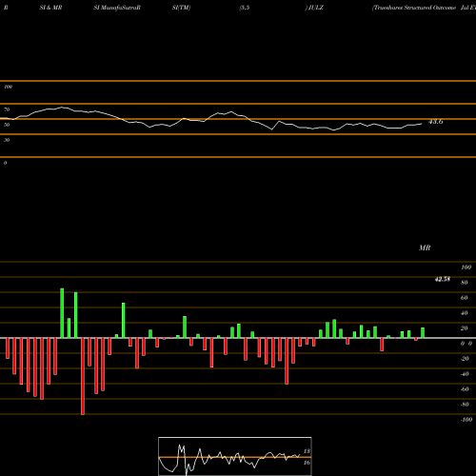This screenshot has height=476, width=476.
Task: Click the mini price chart thumbnail
Action: [235, 456]
